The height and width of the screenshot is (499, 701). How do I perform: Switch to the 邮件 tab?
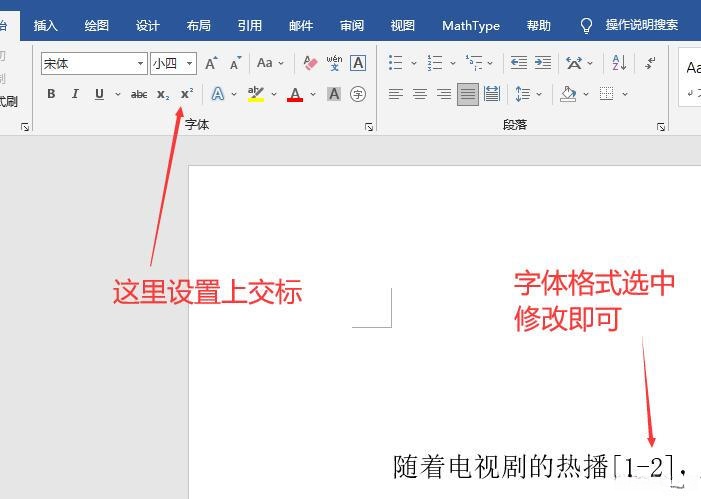coord(301,25)
